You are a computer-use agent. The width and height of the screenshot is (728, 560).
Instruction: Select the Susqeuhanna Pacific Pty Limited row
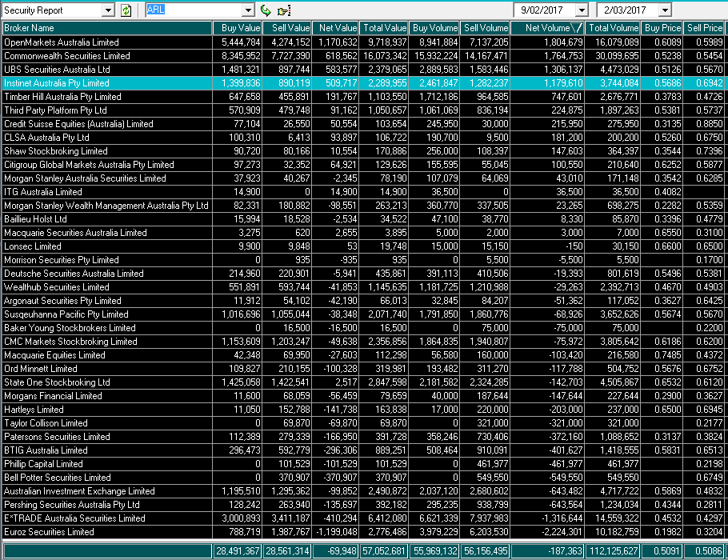(363, 314)
